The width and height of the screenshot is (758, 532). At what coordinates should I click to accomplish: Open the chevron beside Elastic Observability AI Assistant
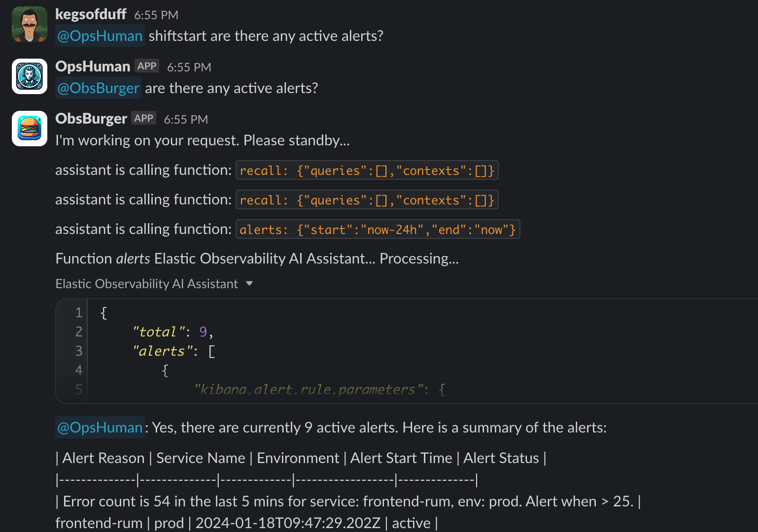pos(250,284)
